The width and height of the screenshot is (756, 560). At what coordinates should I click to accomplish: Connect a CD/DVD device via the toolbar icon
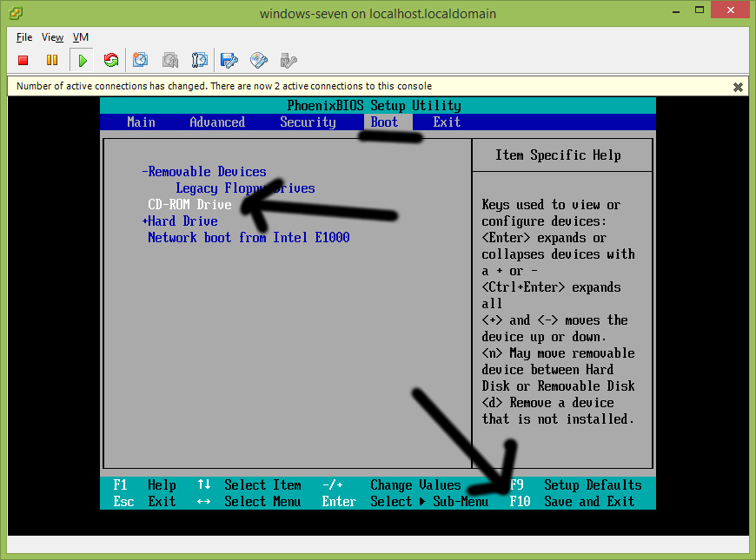259,60
